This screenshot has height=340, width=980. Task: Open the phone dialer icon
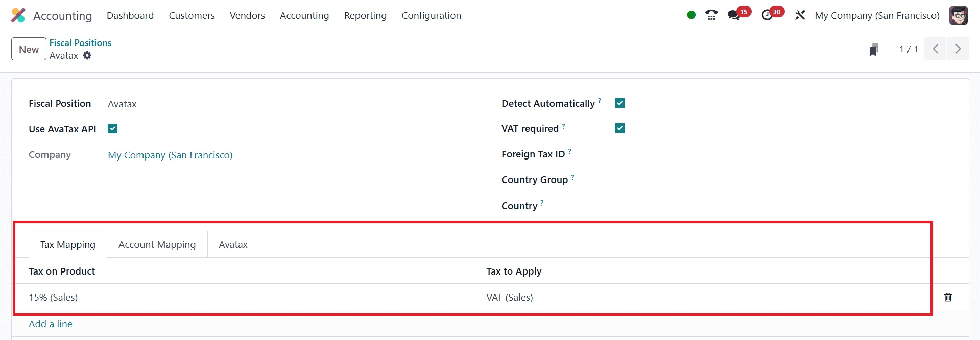click(711, 15)
